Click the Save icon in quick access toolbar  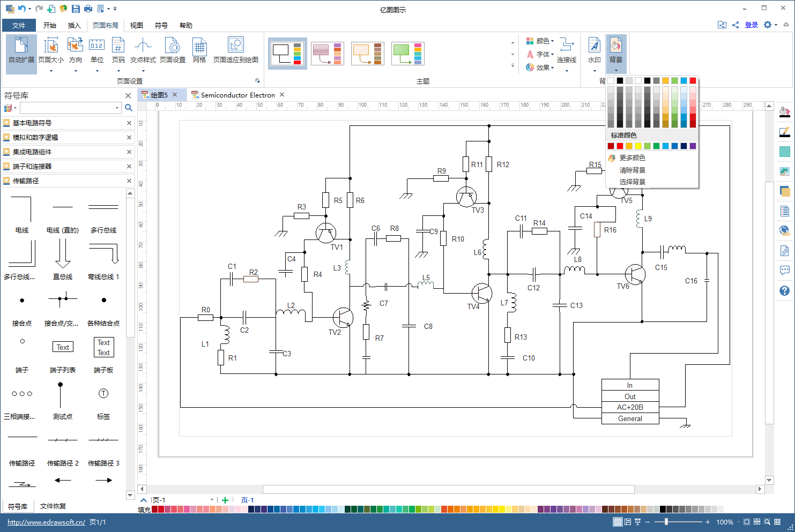76,9
